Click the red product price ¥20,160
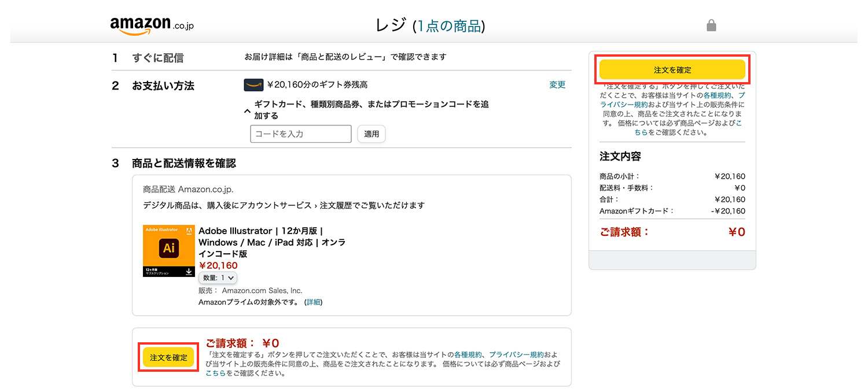Viewport: 868px width, 392px height. tap(218, 265)
